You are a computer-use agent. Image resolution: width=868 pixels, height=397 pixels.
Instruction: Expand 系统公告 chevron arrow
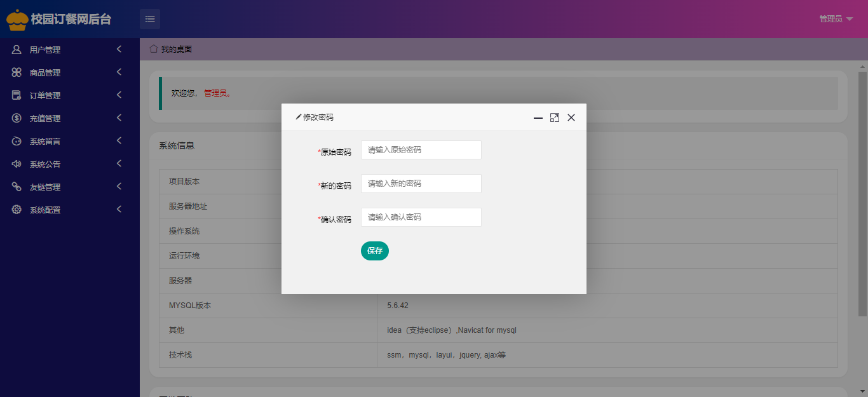pos(119,163)
